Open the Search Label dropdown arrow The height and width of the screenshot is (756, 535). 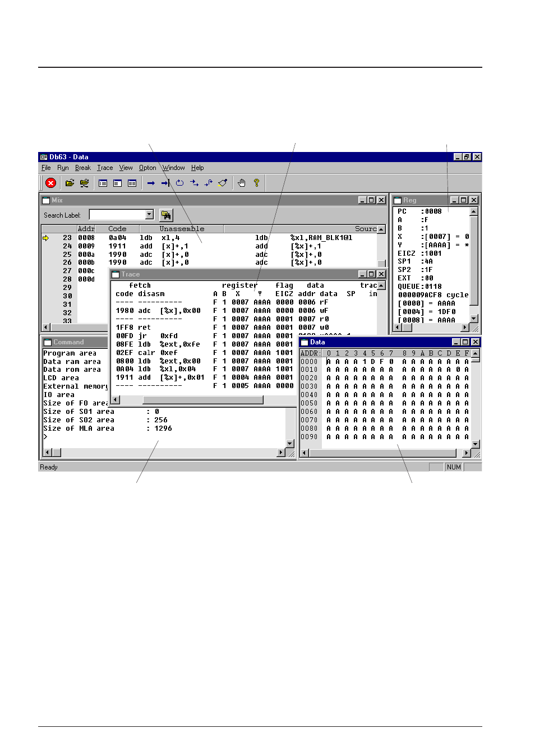point(149,214)
